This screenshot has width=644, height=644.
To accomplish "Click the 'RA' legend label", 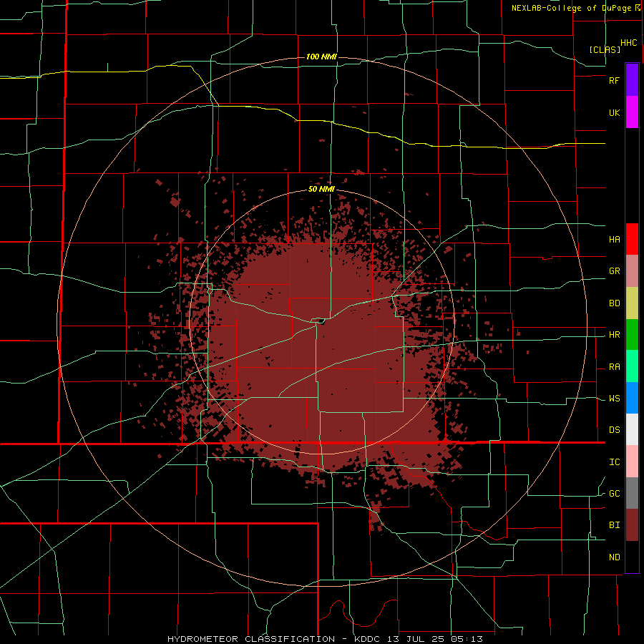I will [615, 367].
